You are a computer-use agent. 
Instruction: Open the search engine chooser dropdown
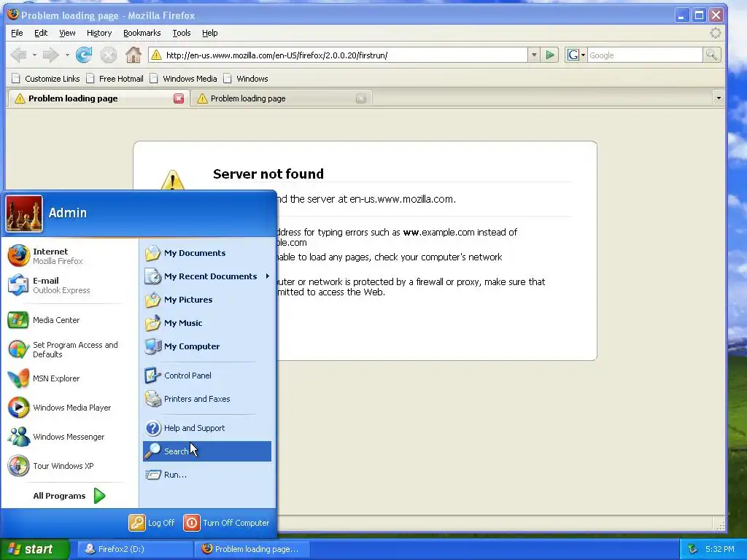(x=576, y=55)
